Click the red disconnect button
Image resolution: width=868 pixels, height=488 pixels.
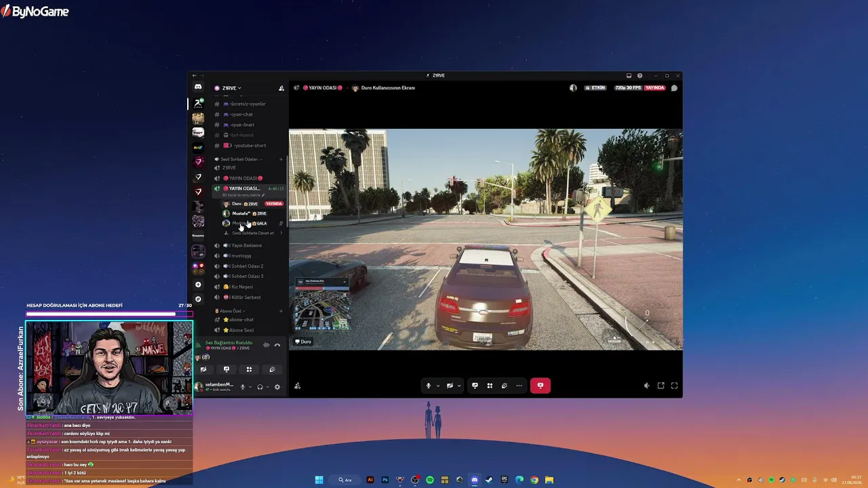[x=540, y=386]
